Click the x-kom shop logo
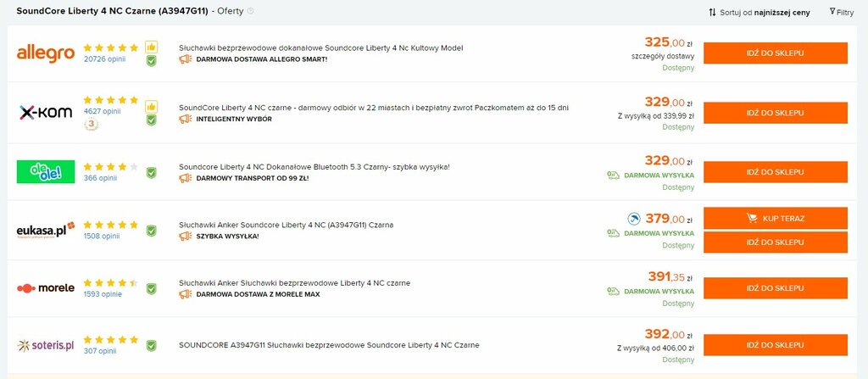The width and height of the screenshot is (868, 379). pyautogui.click(x=46, y=113)
